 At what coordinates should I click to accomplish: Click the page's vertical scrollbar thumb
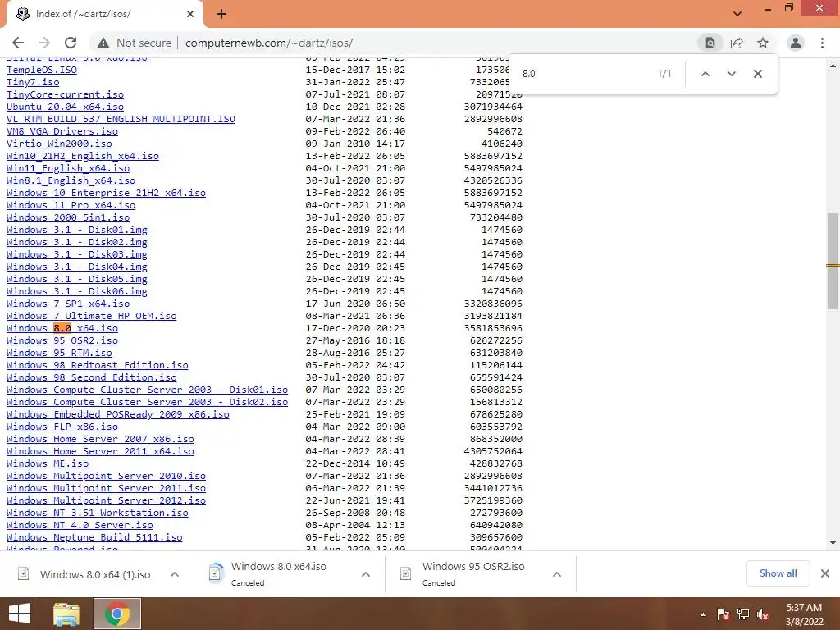[833, 262]
